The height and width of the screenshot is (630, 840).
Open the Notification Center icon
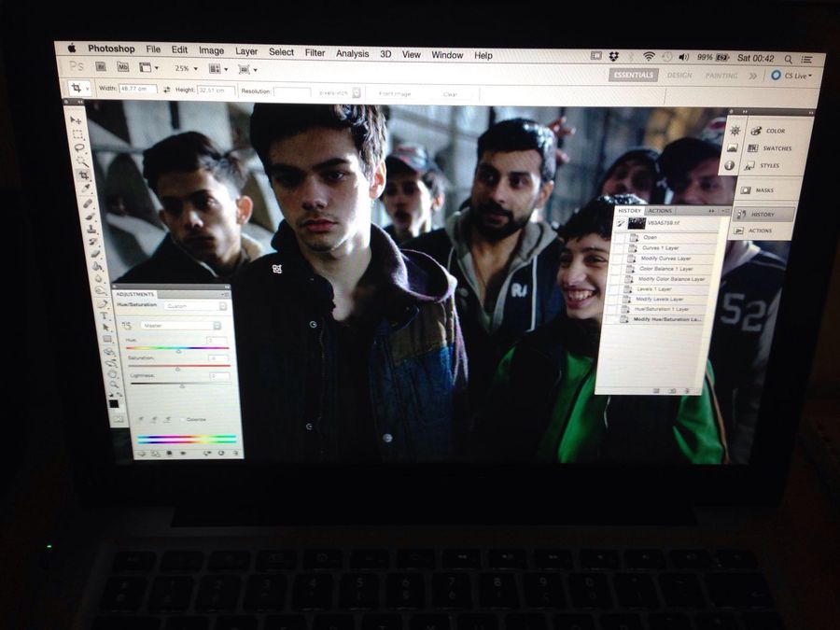pos(806,59)
